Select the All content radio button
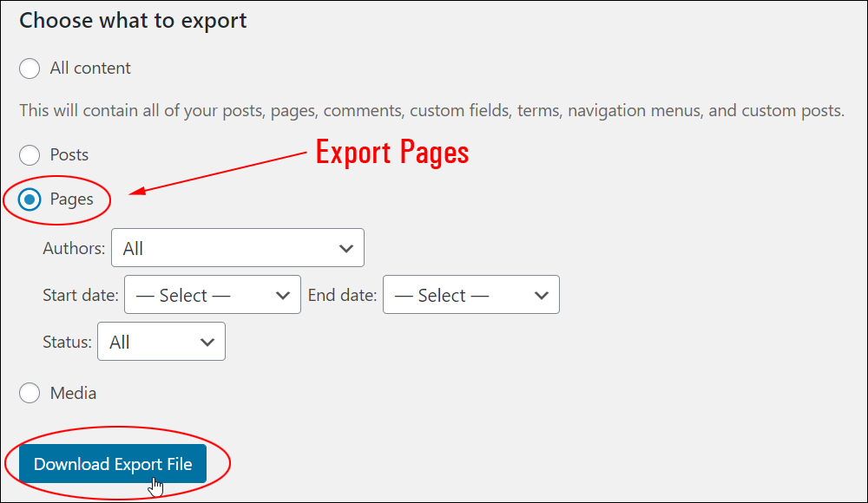 tap(30, 69)
